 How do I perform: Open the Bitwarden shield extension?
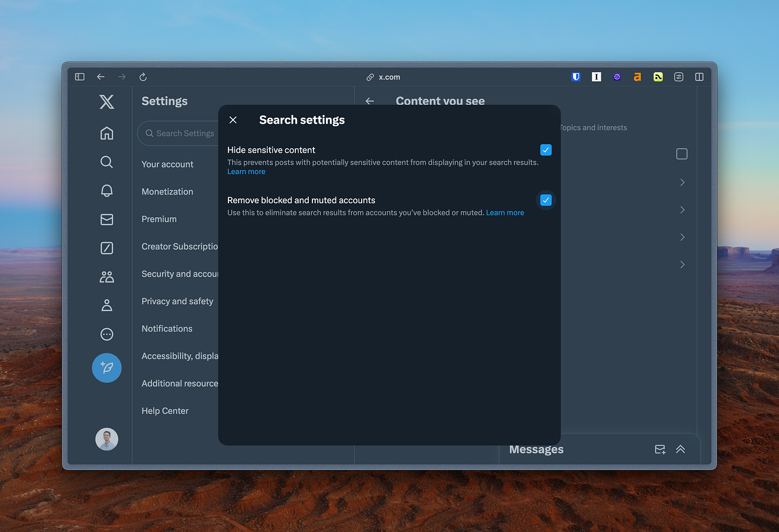tap(576, 77)
